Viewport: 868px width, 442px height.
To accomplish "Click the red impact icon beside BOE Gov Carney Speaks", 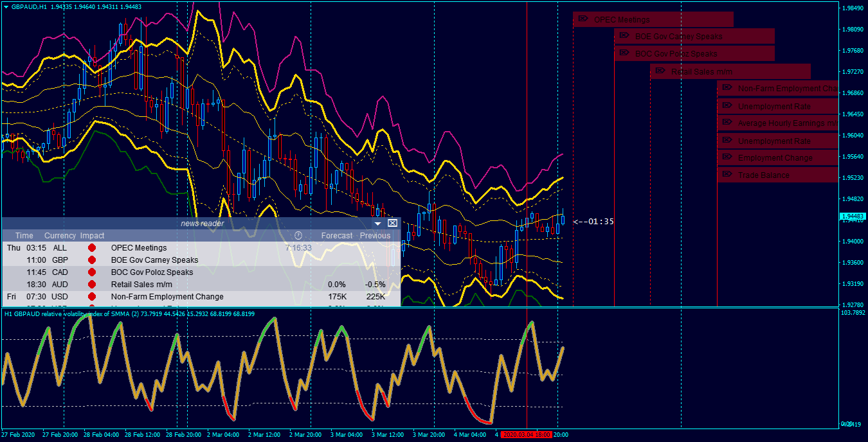I will [92, 260].
